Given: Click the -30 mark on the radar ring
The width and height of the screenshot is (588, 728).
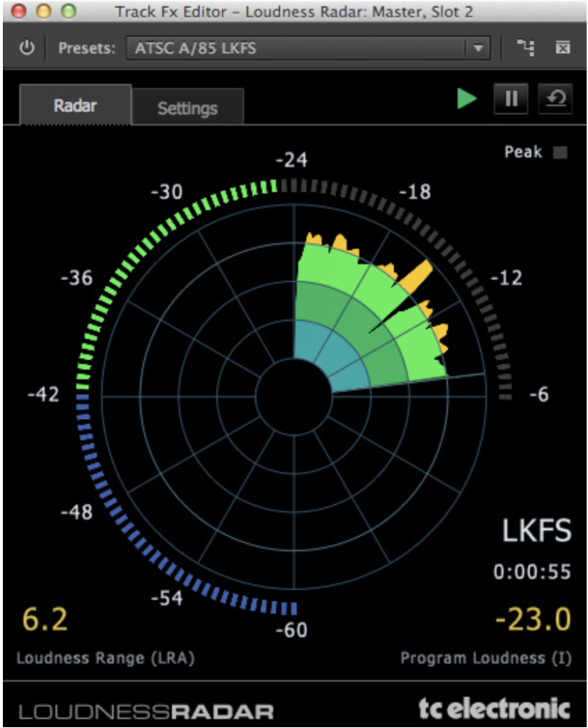Looking at the screenshot, I should click(167, 192).
